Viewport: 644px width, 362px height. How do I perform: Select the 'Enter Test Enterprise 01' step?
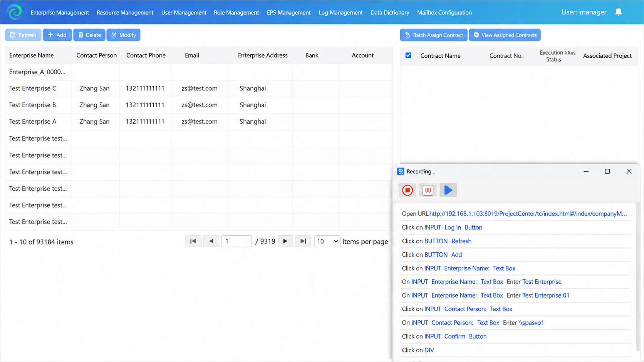515,295
